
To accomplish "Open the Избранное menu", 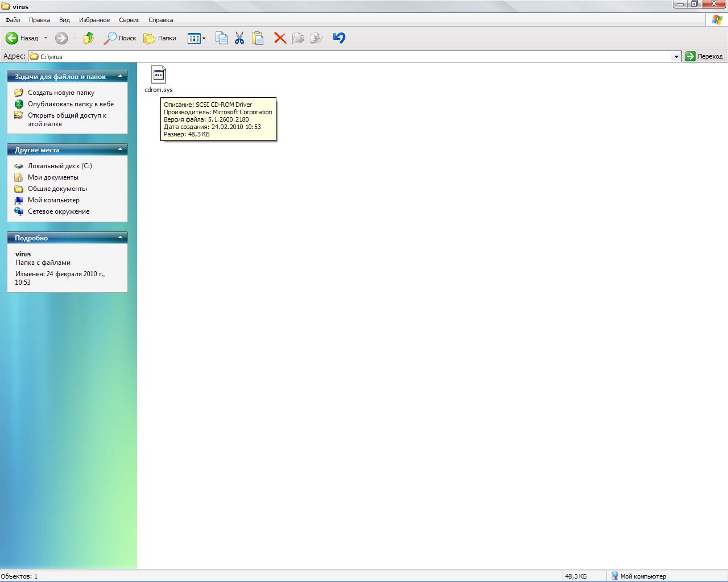I will pos(94,20).
